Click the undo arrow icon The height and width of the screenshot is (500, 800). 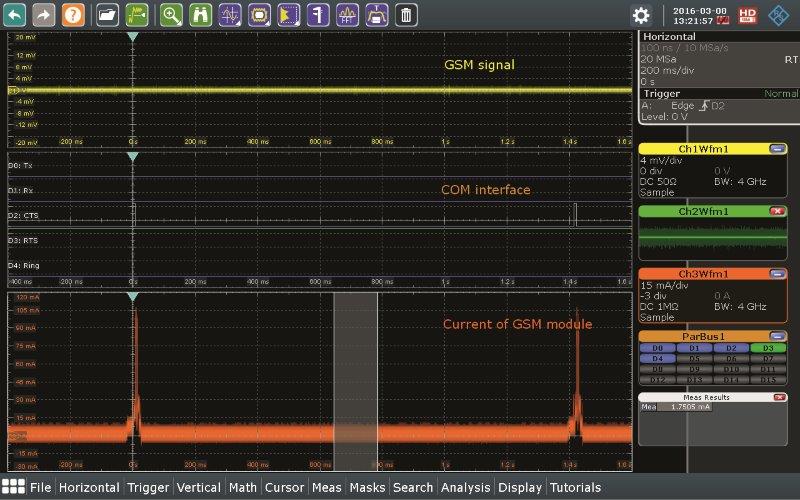[x=16, y=14]
